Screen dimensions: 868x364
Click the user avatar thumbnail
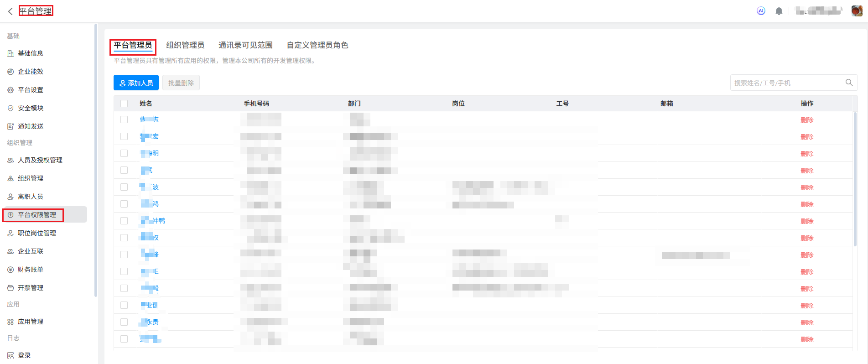857,11
